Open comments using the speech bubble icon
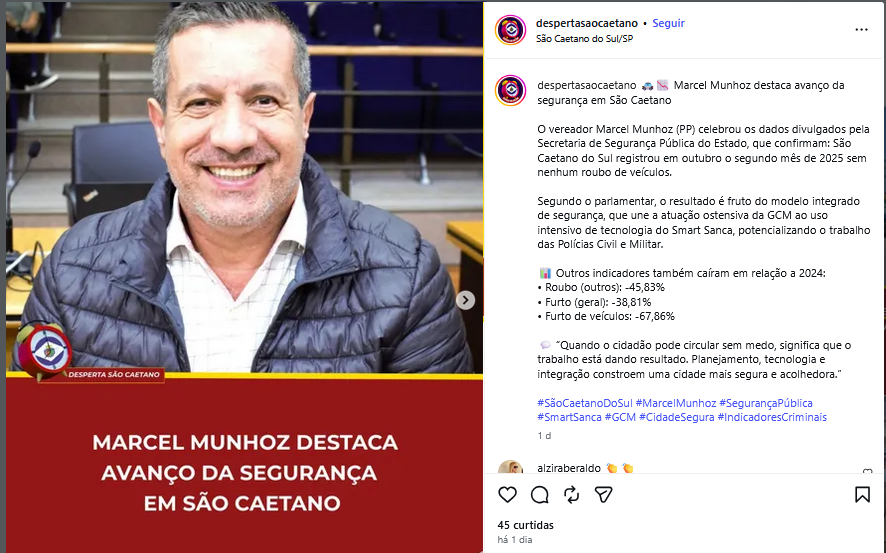This screenshot has height=553, width=886. tap(540, 495)
